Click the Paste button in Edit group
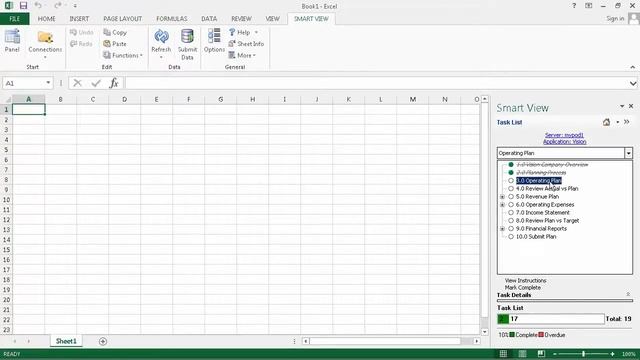640x360 pixels. coord(115,44)
